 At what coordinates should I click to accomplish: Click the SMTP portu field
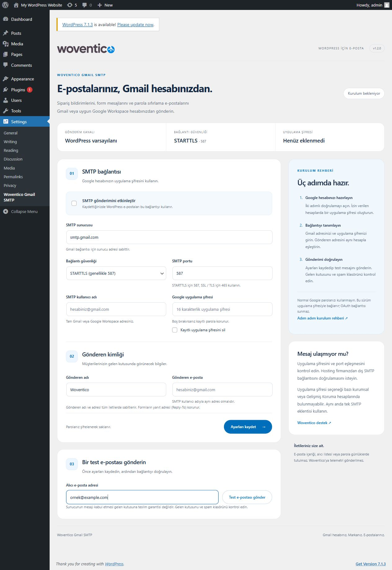coord(222,274)
